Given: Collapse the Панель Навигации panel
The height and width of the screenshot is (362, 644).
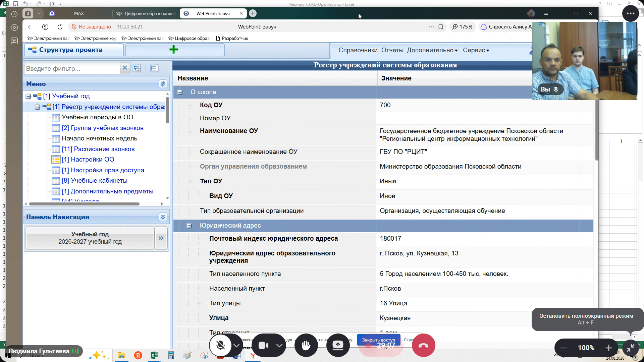Looking at the screenshot, I should [x=163, y=217].
